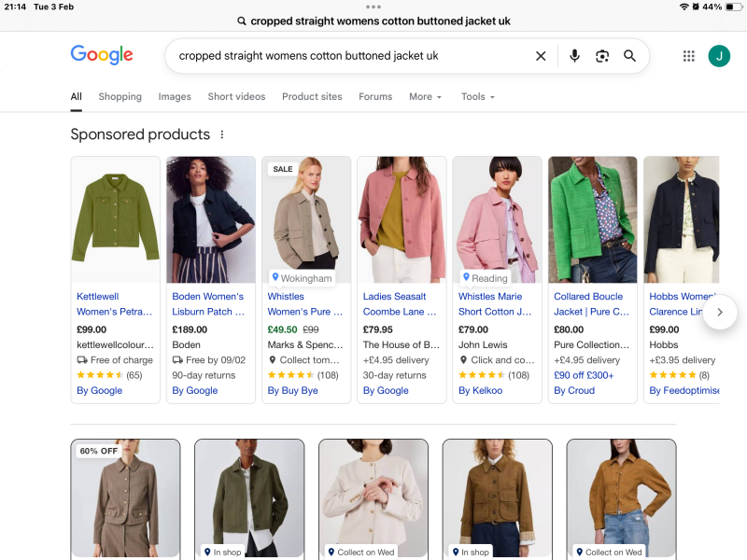This screenshot has height=560, width=747.
Task: Open Kettlewell Women's Petra jacket link
Action: point(114,304)
